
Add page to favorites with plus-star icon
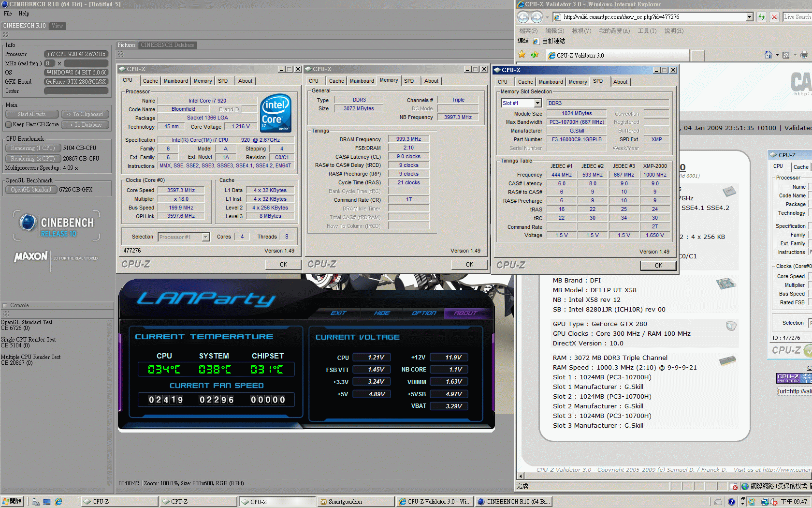pos(535,55)
